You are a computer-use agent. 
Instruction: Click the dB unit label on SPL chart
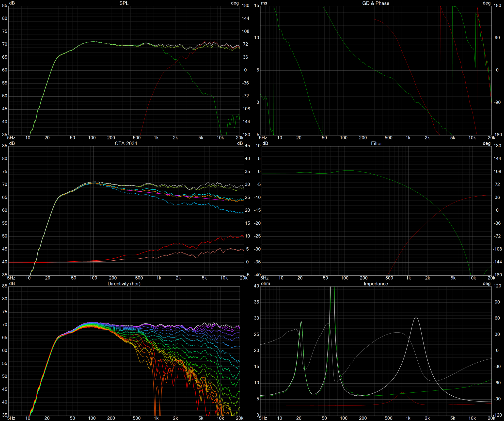12,3
